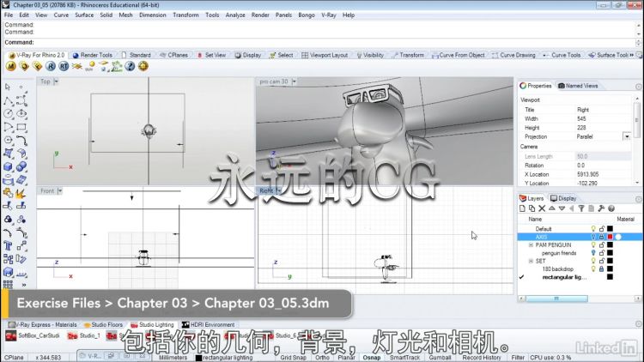Collapse PAM PENGUIN layer tree
The image size is (644, 362).
[531, 244]
